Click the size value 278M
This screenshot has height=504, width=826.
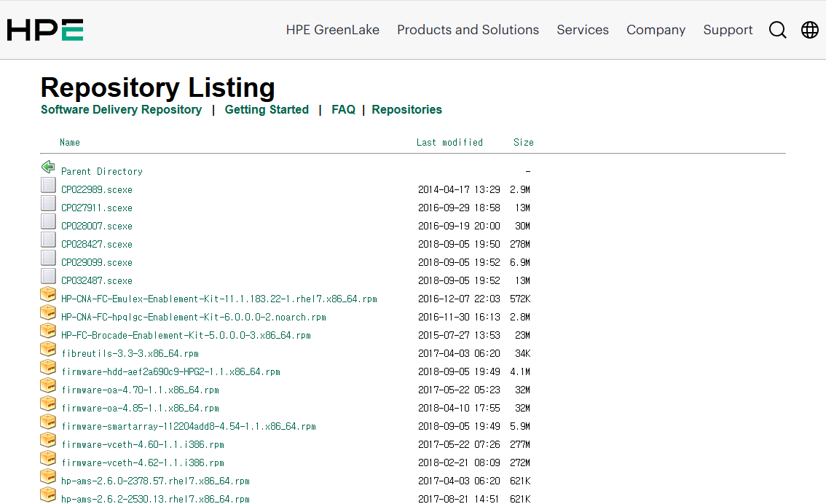(520, 245)
